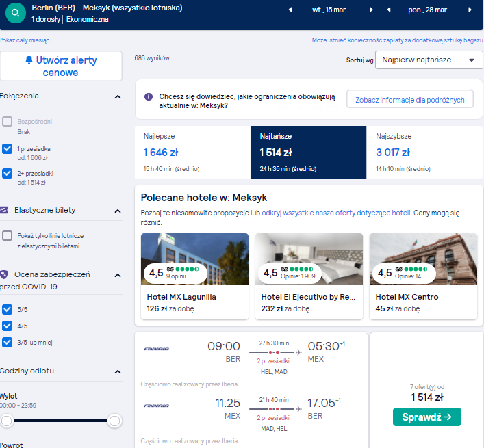This screenshot has width=484, height=448.
Task: Enable show only flexible ticket airlines checkbox
Action: point(7,236)
